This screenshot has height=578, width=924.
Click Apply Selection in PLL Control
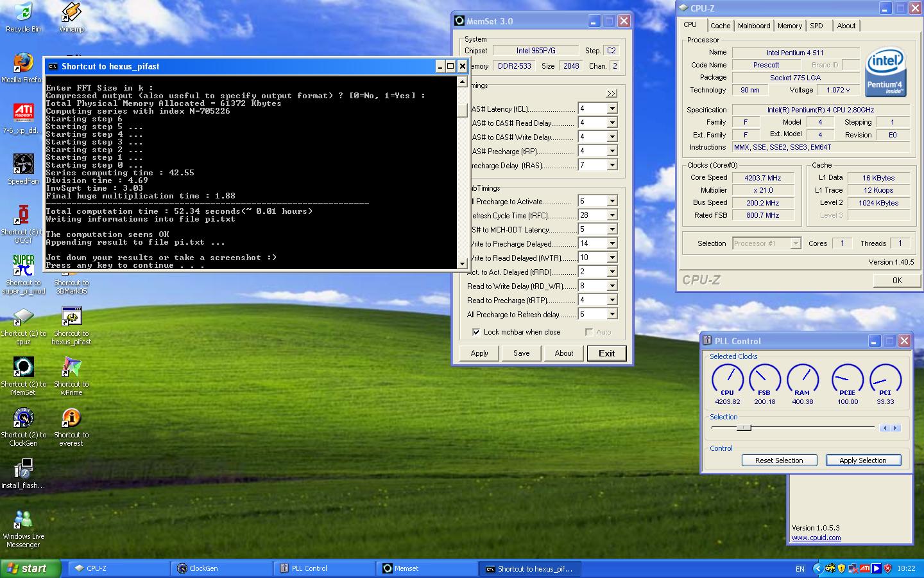click(863, 460)
